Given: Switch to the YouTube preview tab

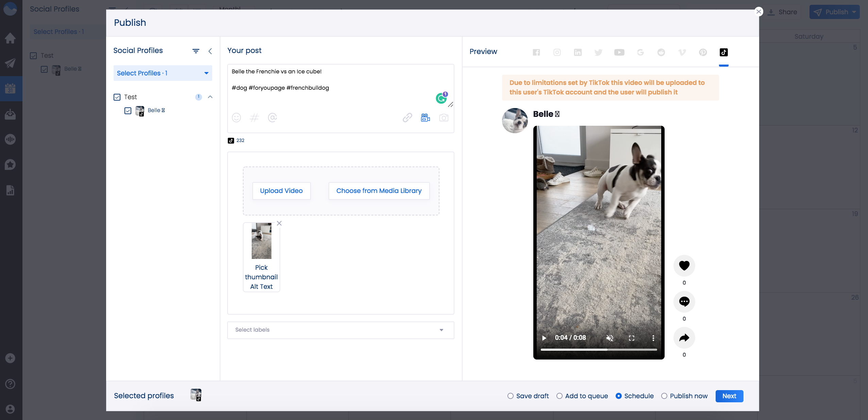Looking at the screenshot, I should pyautogui.click(x=619, y=52).
